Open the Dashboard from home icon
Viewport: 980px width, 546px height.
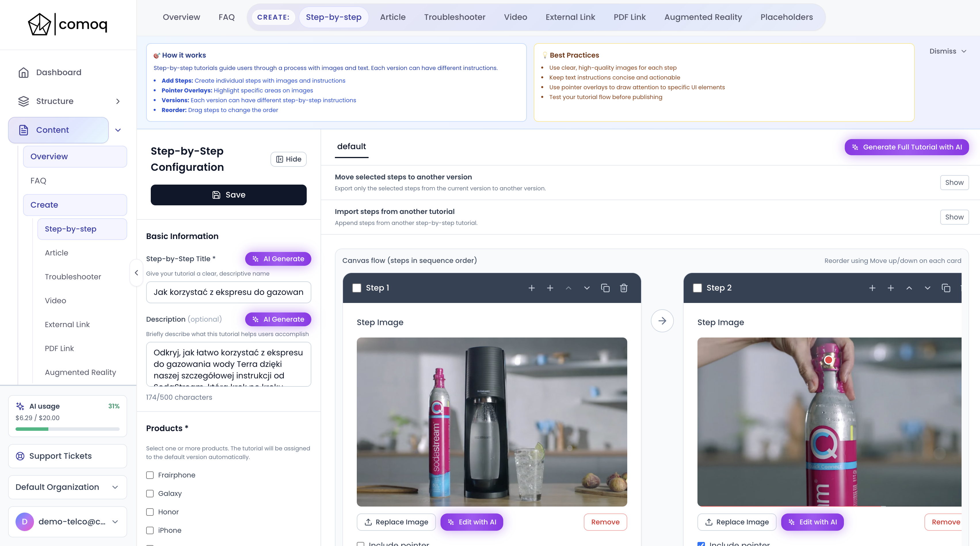pos(24,72)
